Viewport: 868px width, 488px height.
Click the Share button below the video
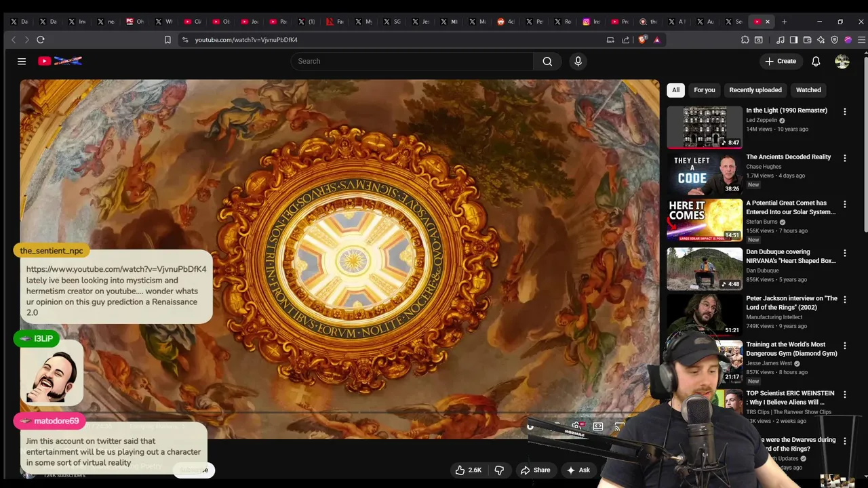click(535, 470)
